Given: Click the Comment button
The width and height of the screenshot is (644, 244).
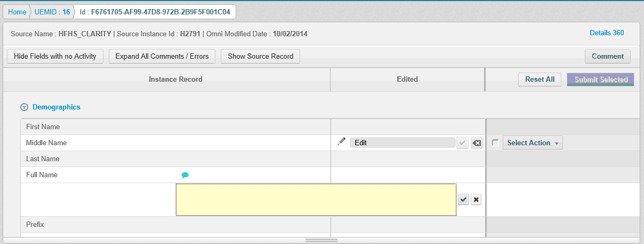Looking at the screenshot, I should pyautogui.click(x=607, y=57).
